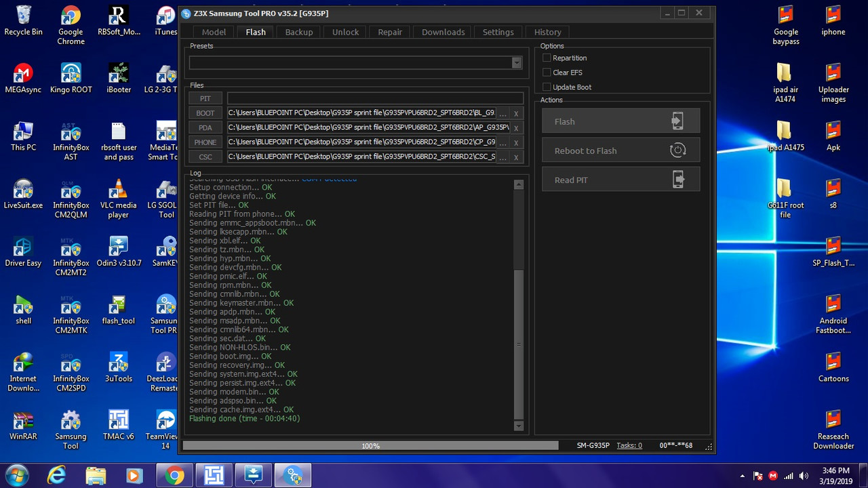Open the G611F root file folder
This screenshot has height=488, width=868.
pos(785,199)
